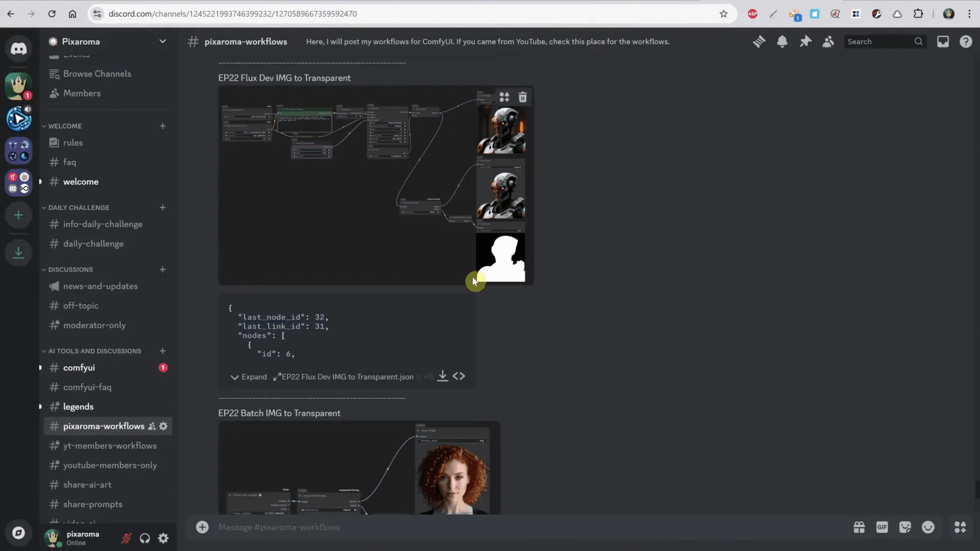This screenshot has height=551, width=980.
Task: Open the Pixaroma server dropdown menu
Action: [109, 42]
